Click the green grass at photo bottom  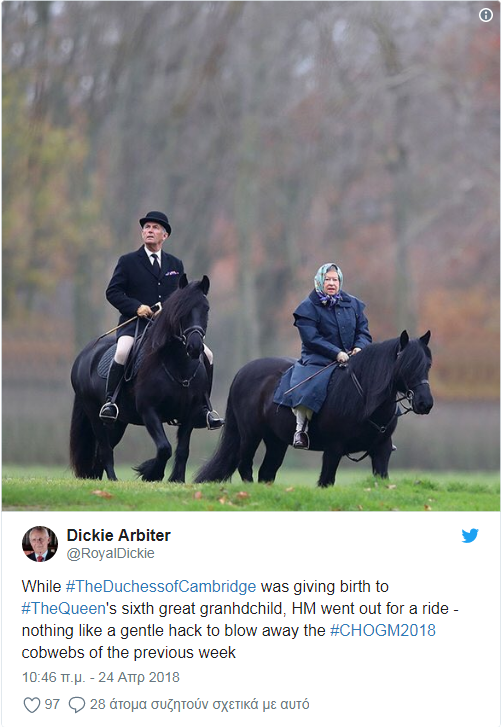pos(250,496)
